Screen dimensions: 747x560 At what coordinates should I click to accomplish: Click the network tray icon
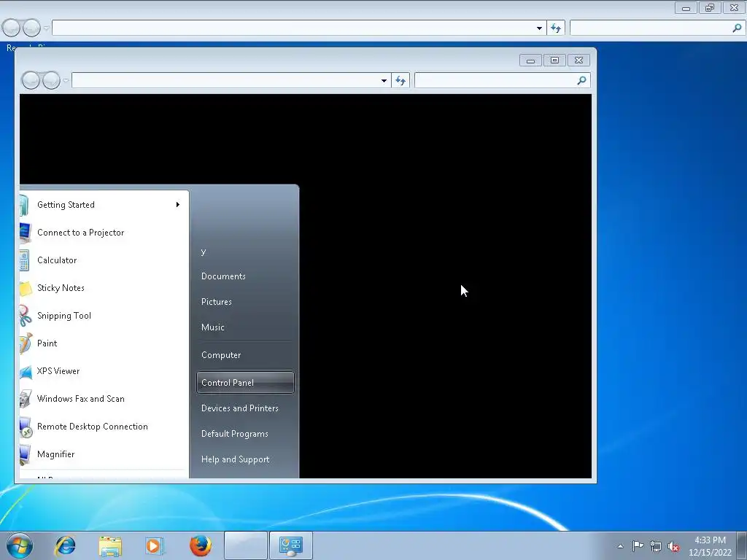pyautogui.click(x=656, y=546)
